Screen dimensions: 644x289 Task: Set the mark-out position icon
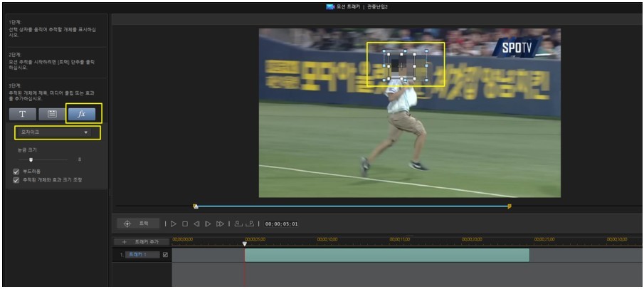(x=250, y=224)
